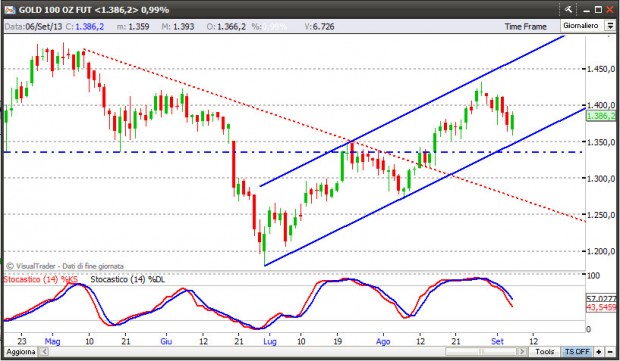Click the Stocastico (14) %DL legend
620x361 pixels.
point(127,280)
